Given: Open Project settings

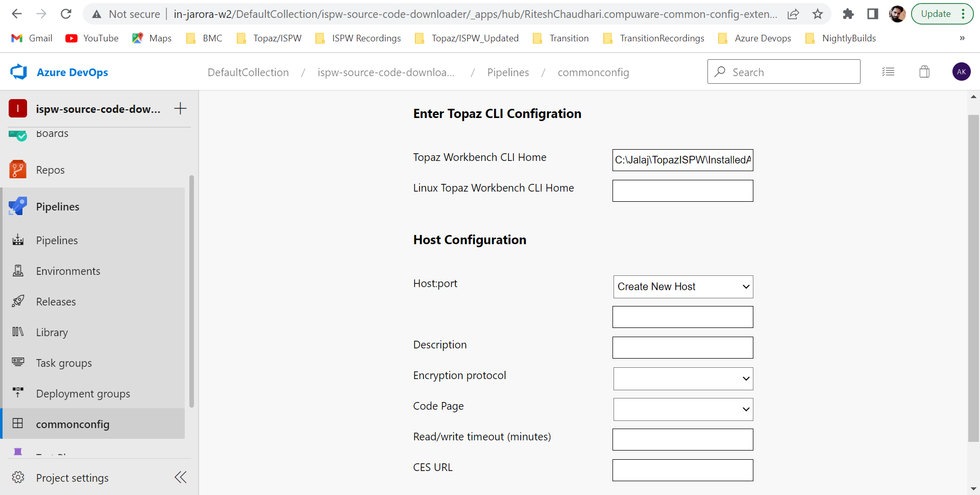Looking at the screenshot, I should (x=72, y=478).
